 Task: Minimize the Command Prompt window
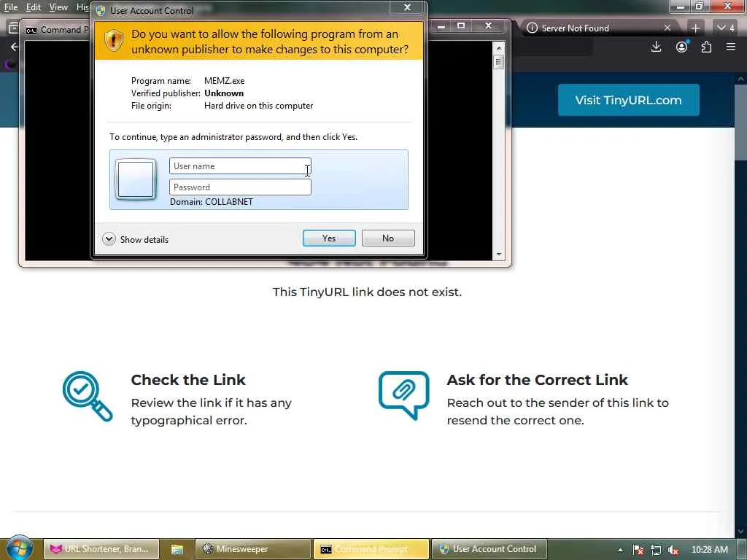point(441,26)
